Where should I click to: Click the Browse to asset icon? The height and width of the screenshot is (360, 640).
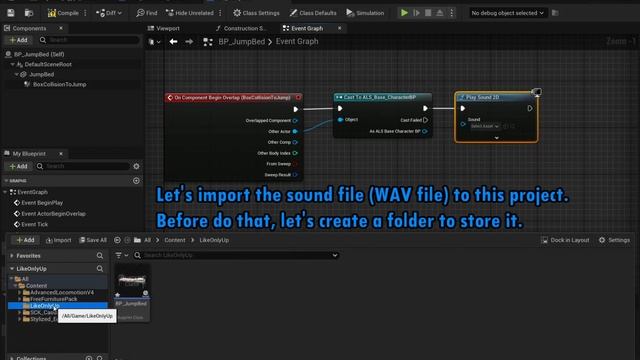tap(29, 13)
